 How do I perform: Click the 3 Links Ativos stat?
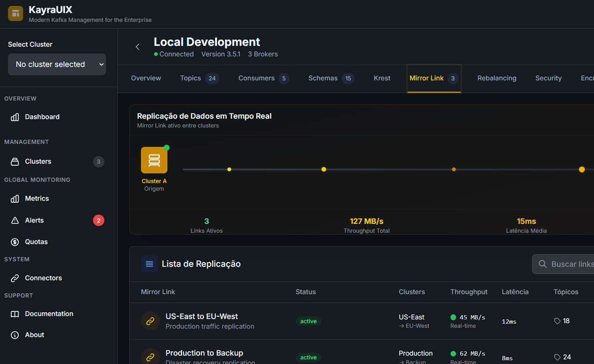click(207, 226)
